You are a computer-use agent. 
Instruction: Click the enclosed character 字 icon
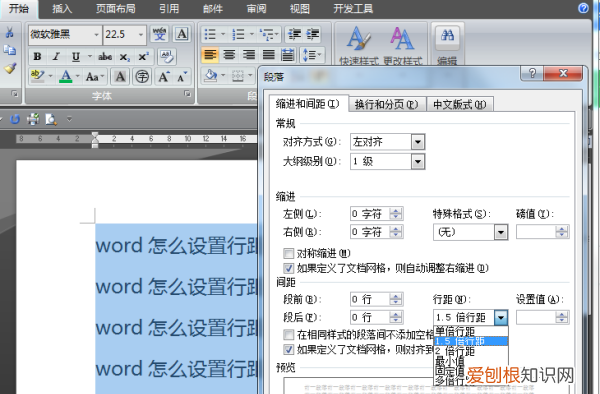tap(142, 77)
